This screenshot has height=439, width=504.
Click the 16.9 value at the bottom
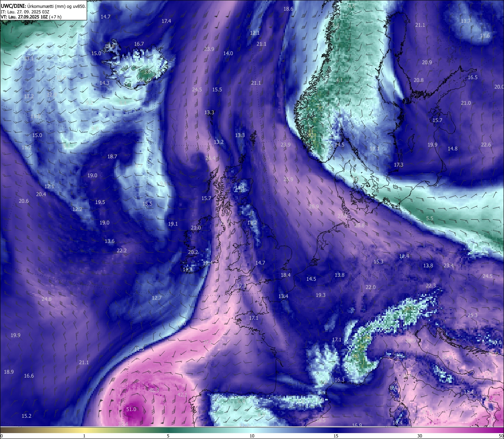coord(357,426)
